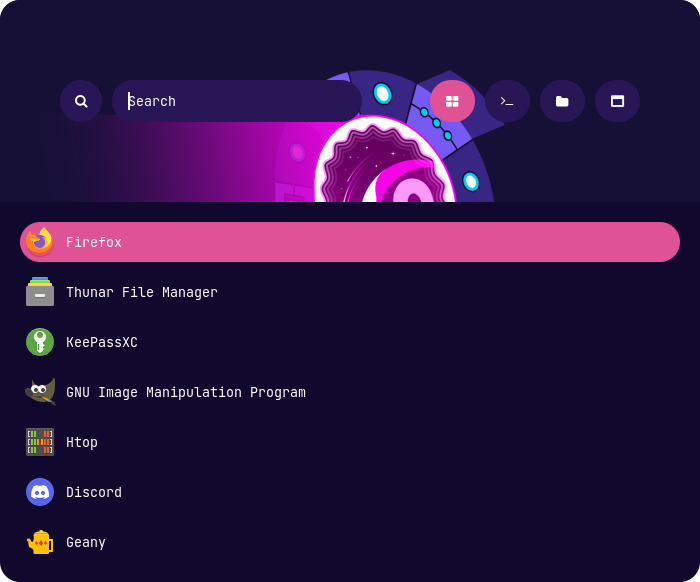Open GNU Image Manipulation Program
The image size is (700, 582).
[x=185, y=392]
